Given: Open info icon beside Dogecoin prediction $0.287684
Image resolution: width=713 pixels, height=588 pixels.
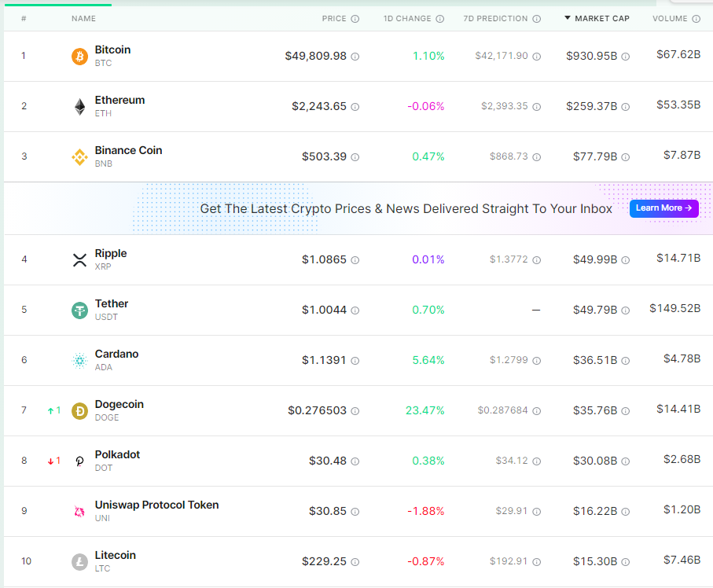Looking at the screenshot, I should coord(537,411).
